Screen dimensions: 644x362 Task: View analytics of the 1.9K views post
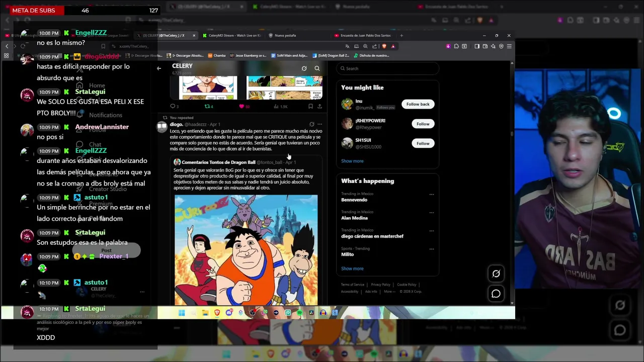pos(280,106)
